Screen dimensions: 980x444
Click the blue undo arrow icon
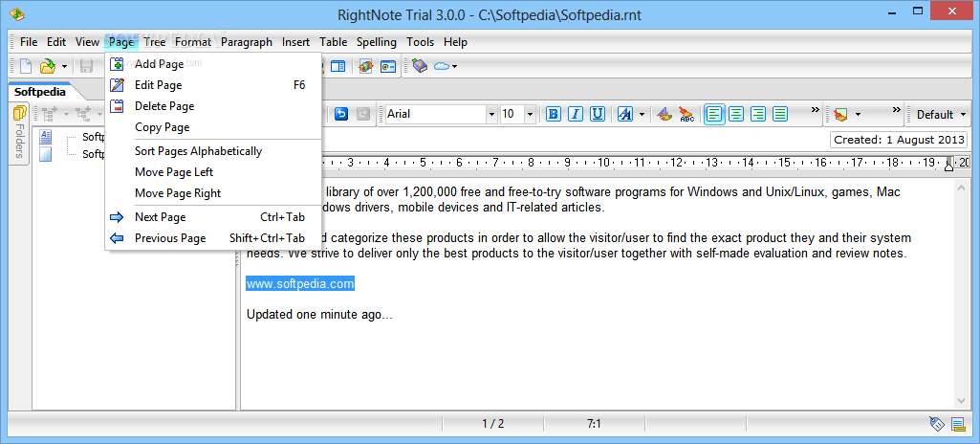[341, 114]
